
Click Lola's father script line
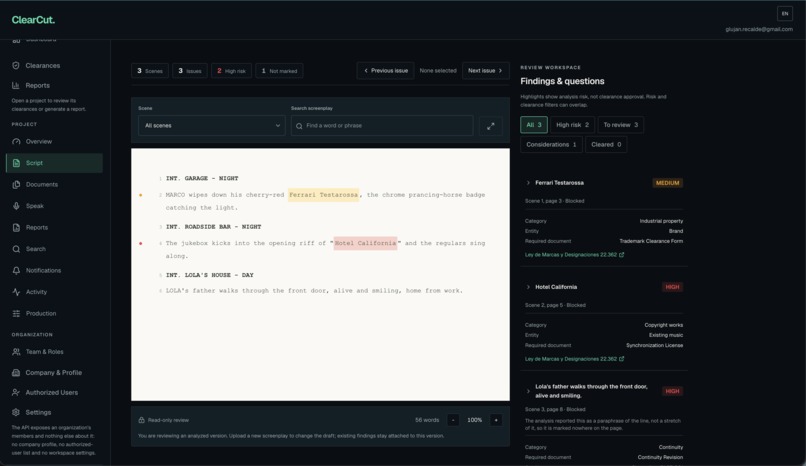pos(314,291)
